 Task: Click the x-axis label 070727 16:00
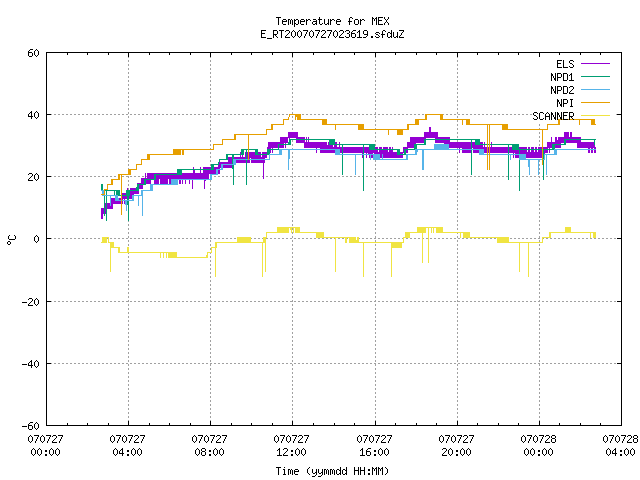pyautogui.click(x=374, y=445)
